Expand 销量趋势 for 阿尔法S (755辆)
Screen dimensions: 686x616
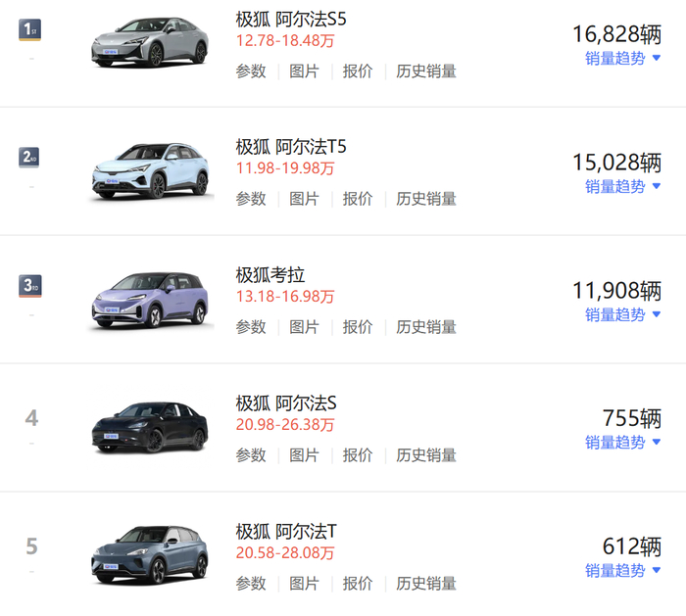point(623,443)
